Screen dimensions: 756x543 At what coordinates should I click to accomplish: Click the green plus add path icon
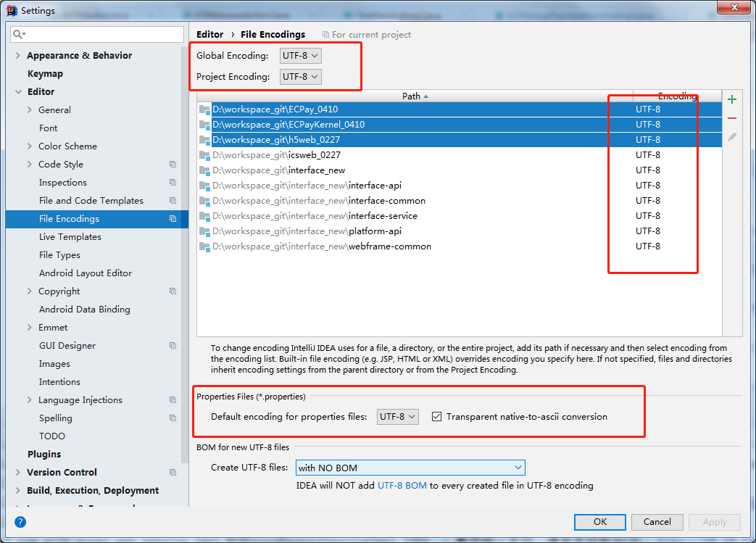tap(732, 99)
